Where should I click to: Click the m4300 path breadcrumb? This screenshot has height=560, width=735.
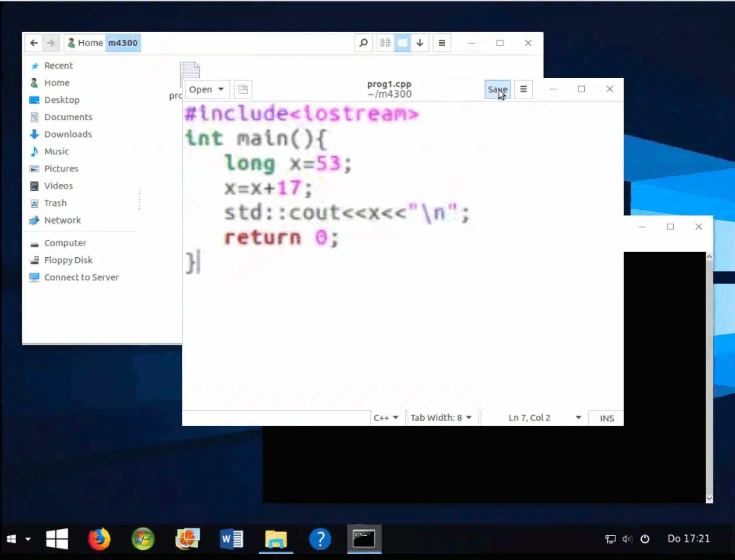(123, 43)
